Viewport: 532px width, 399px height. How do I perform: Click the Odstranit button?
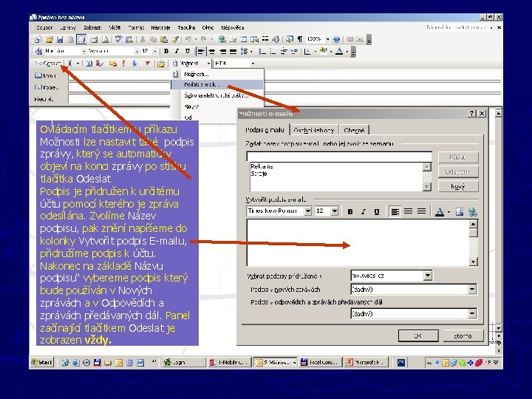pyautogui.click(x=458, y=172)
